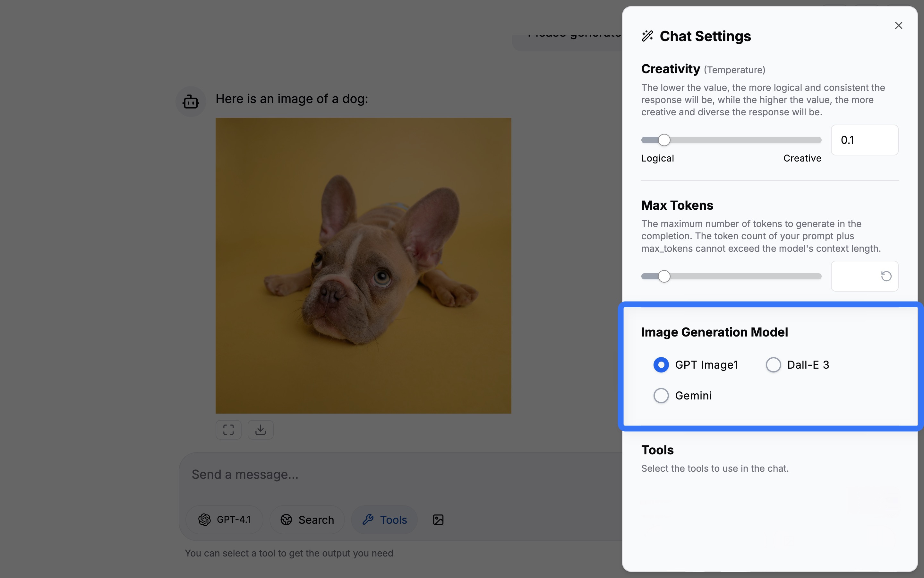Image resolution: width=924 pixels, height=578 pixels.
Task: Click the generated dog image
Action: [x=364, y=266]
